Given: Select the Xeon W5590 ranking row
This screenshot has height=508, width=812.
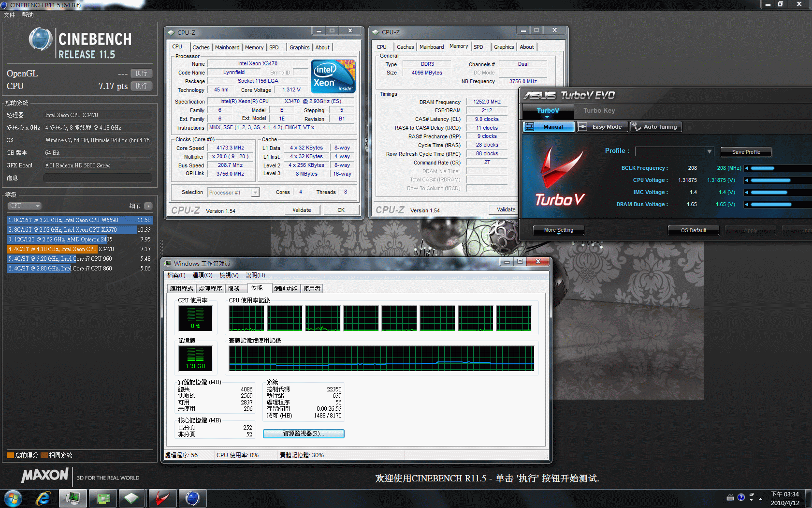Looking at the screenshot, I should click(x=80, y=220).
